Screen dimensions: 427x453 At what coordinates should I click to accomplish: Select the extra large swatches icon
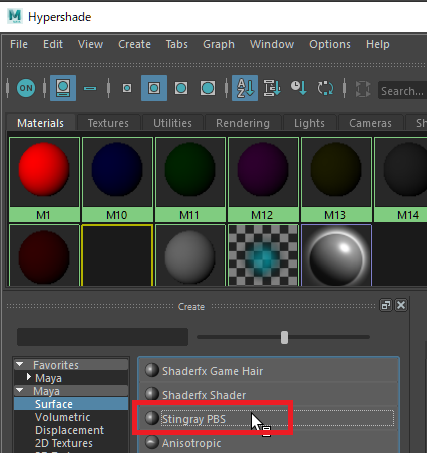[208, 88]
